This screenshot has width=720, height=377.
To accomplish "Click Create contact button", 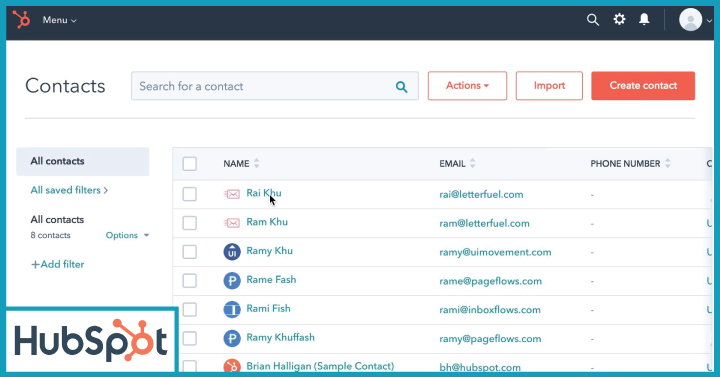I will click(x=643, y=85).
